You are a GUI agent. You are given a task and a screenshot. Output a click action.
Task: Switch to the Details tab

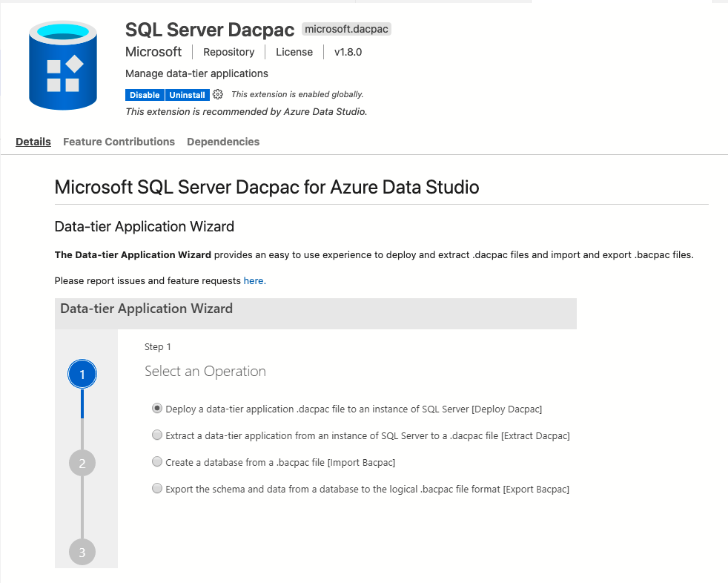[33, 142]
